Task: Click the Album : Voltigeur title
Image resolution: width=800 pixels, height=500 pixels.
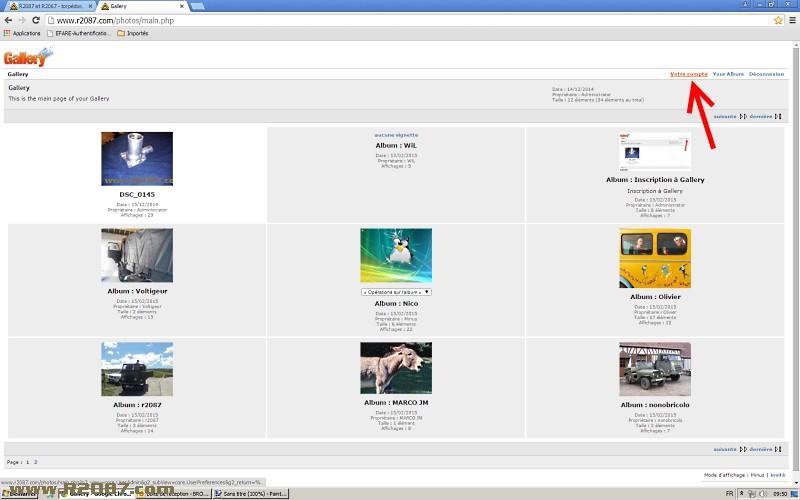Action: (137, 291)
